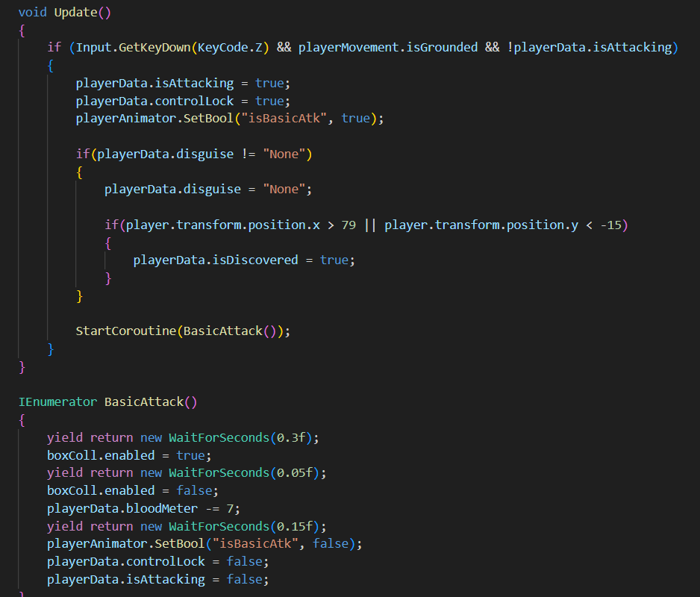Viewport: 700px width, 597px height.
Task: Click the "None" string assigned to disguise
Action: (x=284, y=190)
